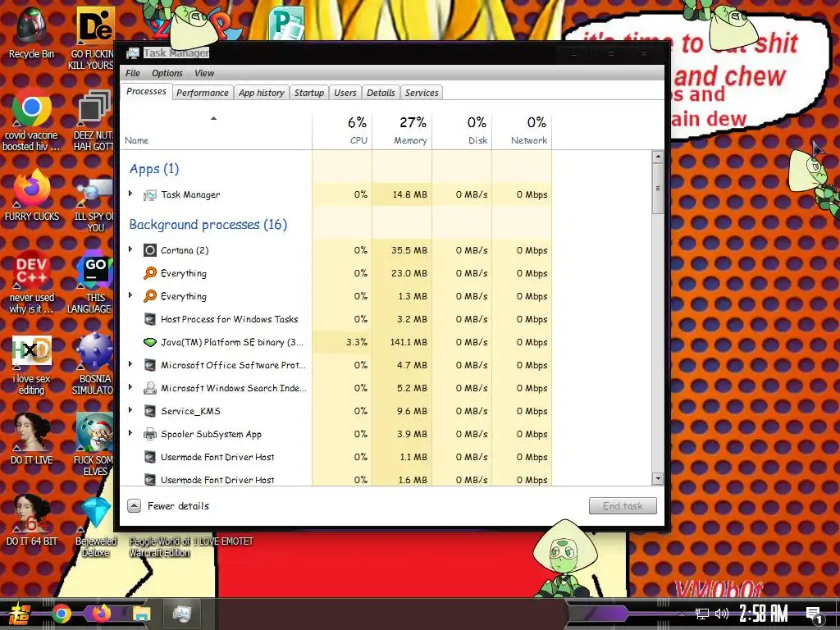Switch to the Details tab
This screenshot has height=630, width=840.
381,93
